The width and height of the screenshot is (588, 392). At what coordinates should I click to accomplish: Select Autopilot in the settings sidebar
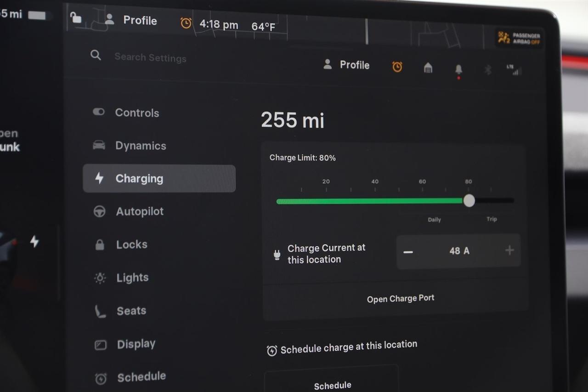139,211
